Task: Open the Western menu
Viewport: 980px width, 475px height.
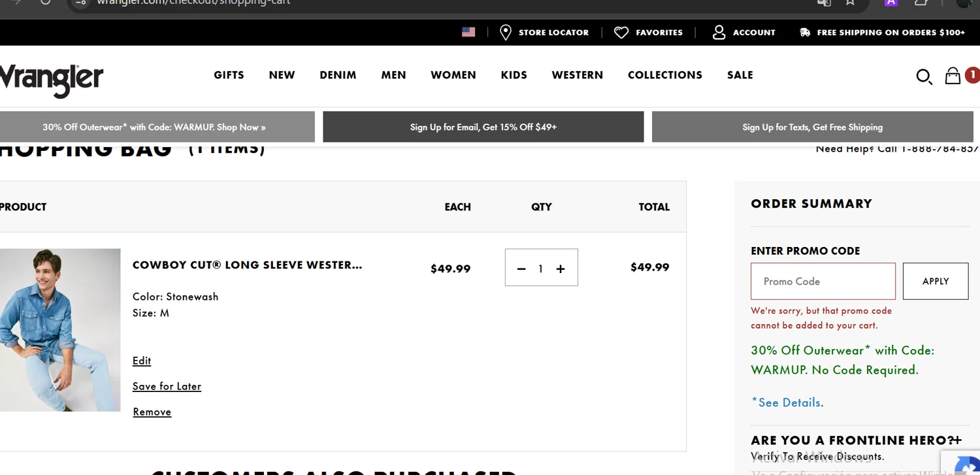Action: (578, 75)
